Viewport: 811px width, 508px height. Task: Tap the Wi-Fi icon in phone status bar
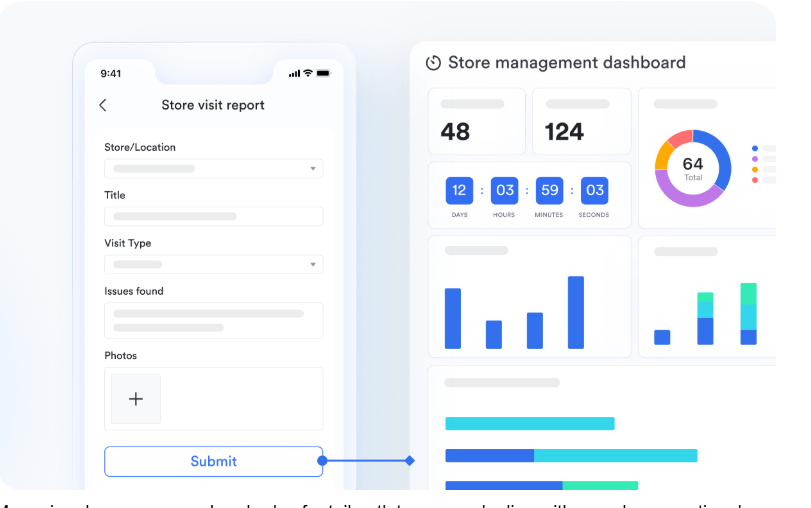308,73
